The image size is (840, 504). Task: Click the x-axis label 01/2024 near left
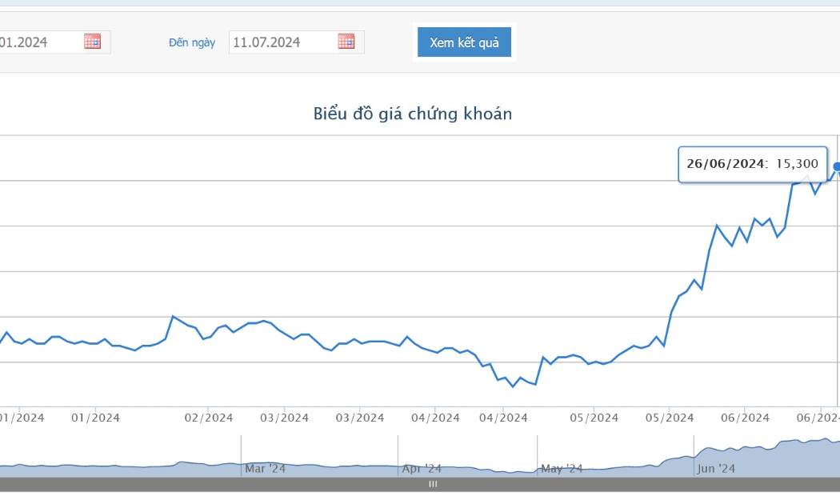coord(95,418)
